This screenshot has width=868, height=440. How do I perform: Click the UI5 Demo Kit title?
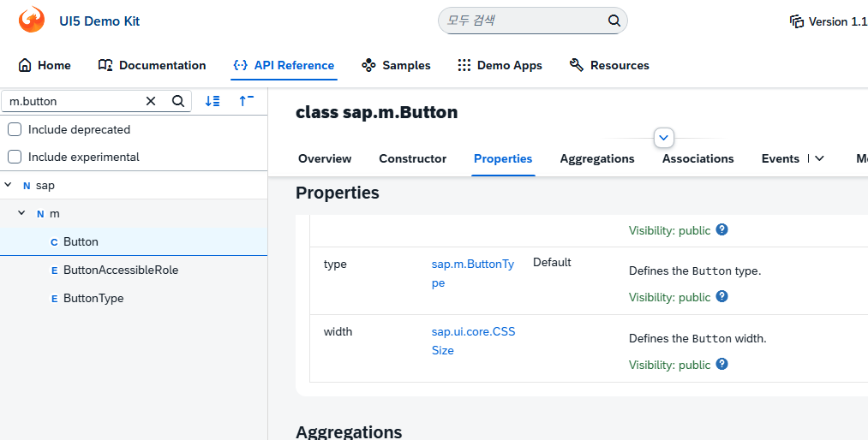[99, 21]
